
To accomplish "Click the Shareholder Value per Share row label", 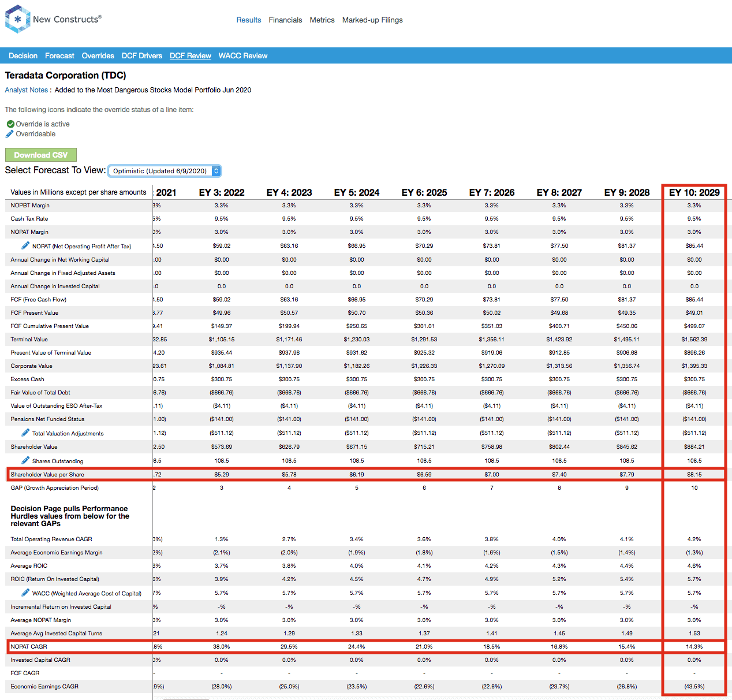I will click(47, 475).
